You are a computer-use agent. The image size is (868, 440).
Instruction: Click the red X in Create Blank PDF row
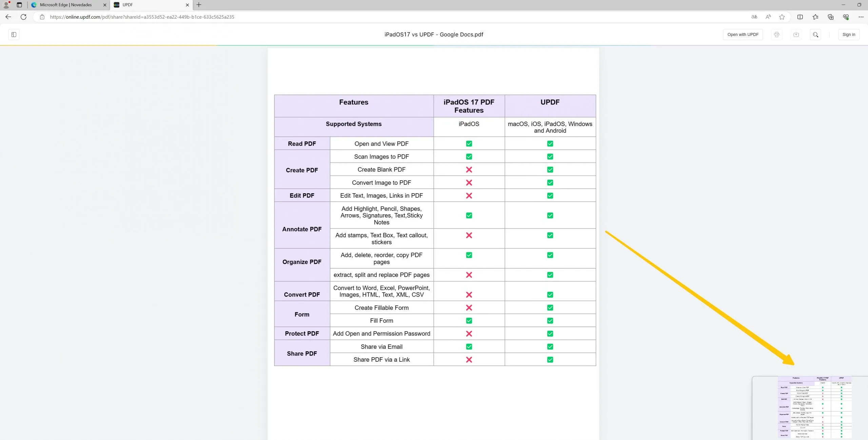pyautogui.click(x=469, y=169)
